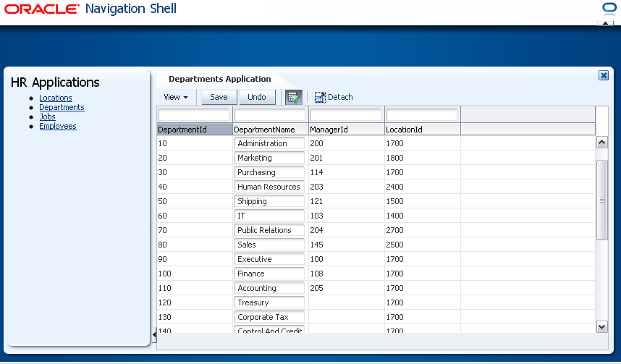Click the Save button
Screen dimensions: 621x364
219,98
